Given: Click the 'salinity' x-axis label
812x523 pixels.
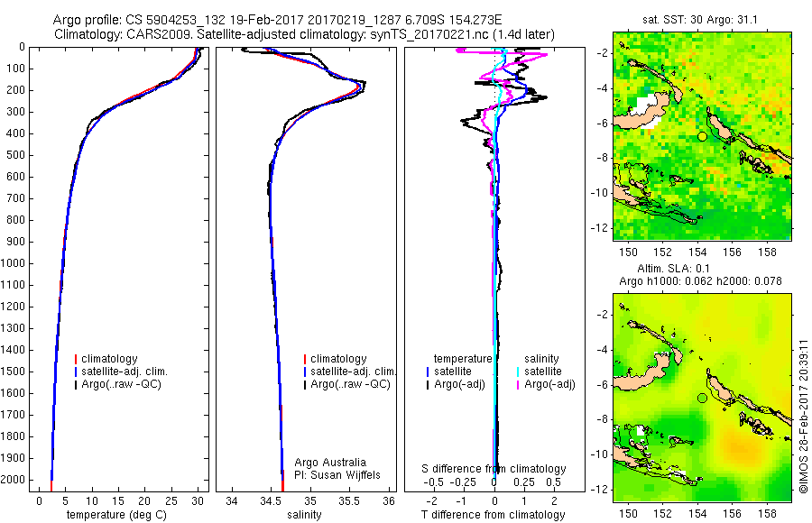Looking at the screenshot, I should pos(305,515).
